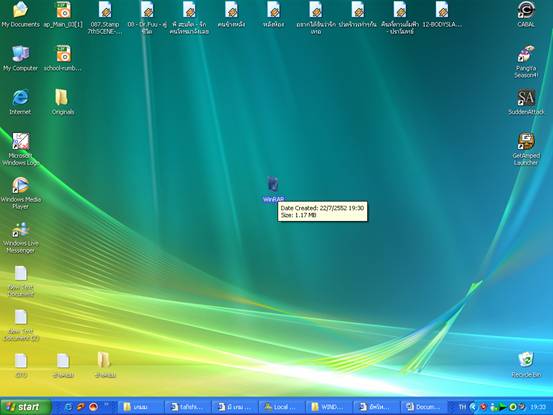Click the taskbar clock showing 19:30

(x=538, y=407)
